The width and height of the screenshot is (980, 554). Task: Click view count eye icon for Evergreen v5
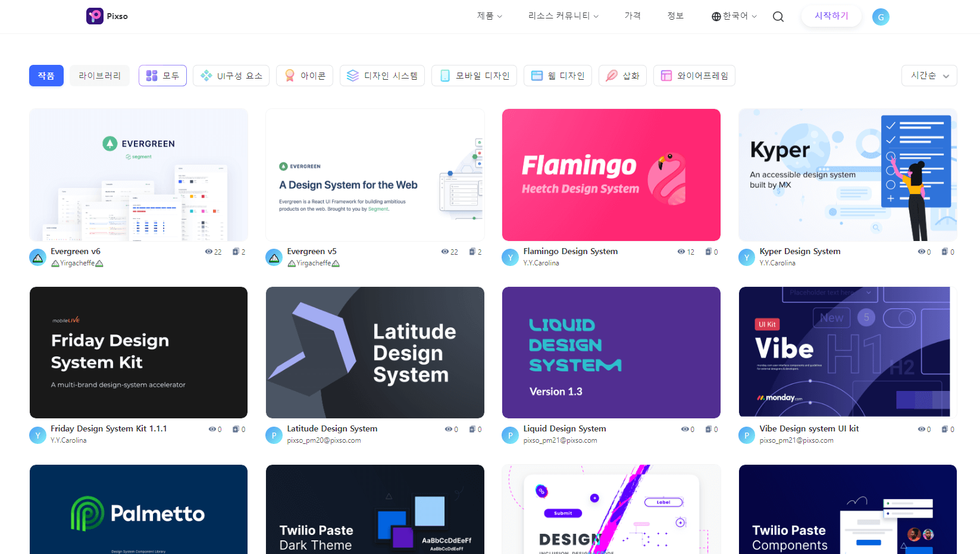[445, 252]
